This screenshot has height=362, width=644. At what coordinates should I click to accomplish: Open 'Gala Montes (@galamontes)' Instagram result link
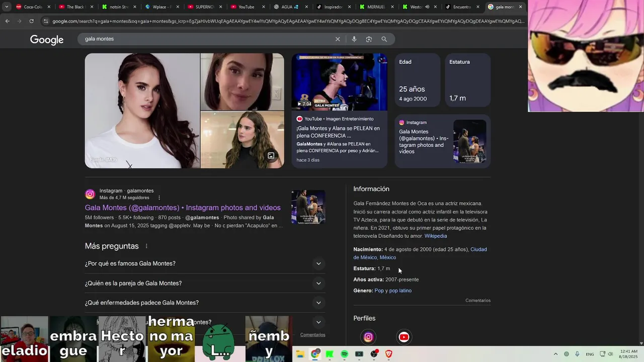(x=183, y=208)
